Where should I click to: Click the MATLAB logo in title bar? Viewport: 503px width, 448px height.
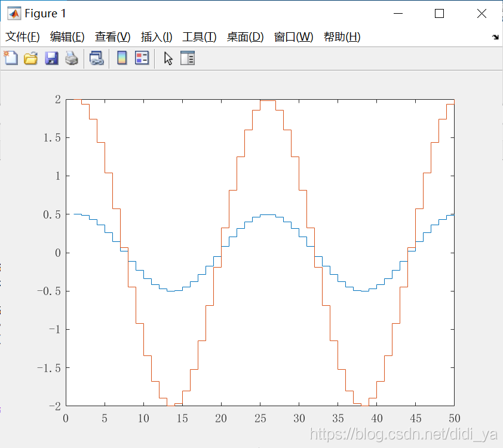14,14
